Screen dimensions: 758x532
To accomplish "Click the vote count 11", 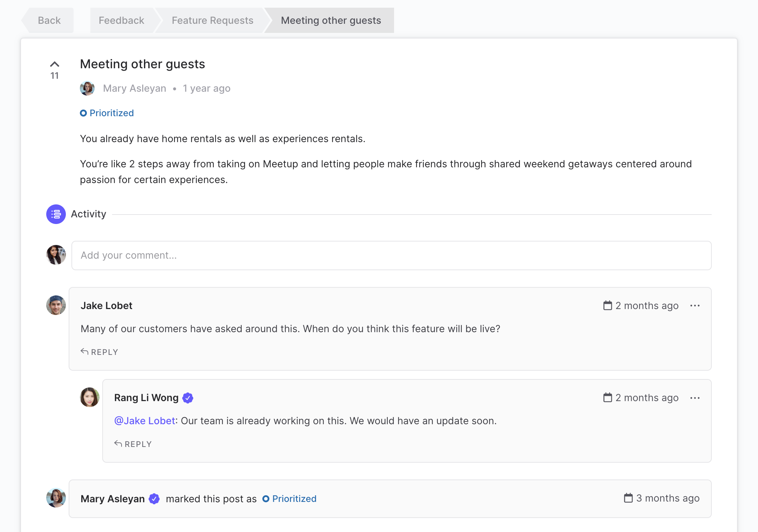I will click(55, 76).
